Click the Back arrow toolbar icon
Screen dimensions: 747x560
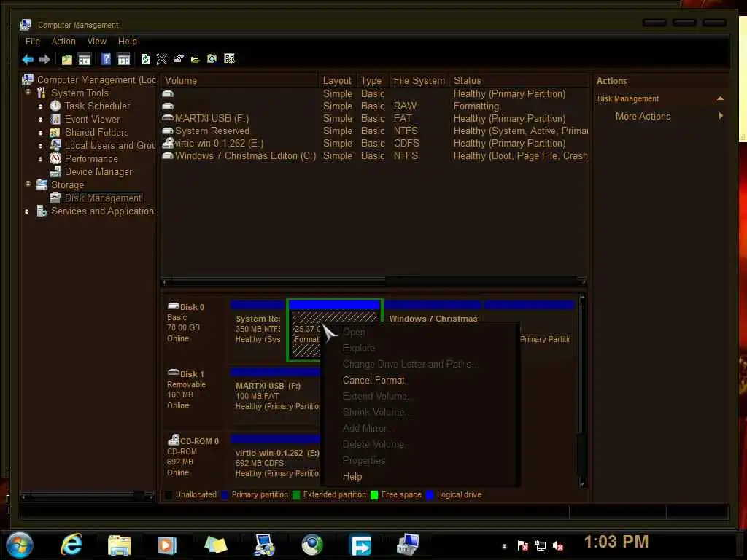[28, 60]
